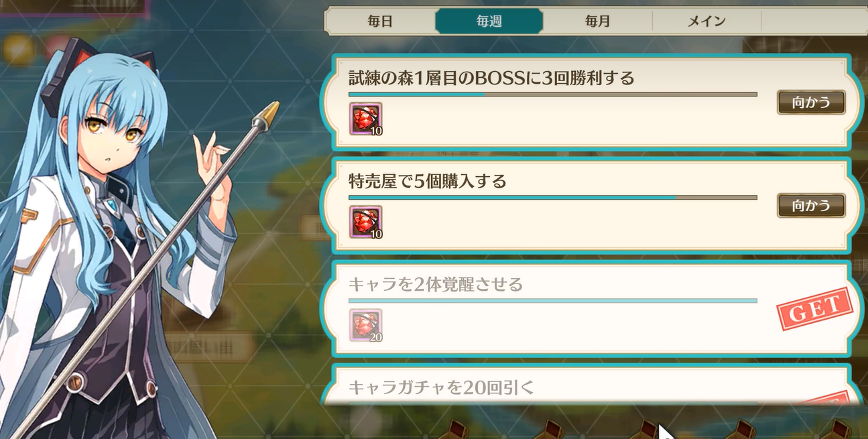This screenshot has width=868, height=439.
Task: Tap red gem reward icon under 特売屋 mission
Action: click(x=365, y=222)
